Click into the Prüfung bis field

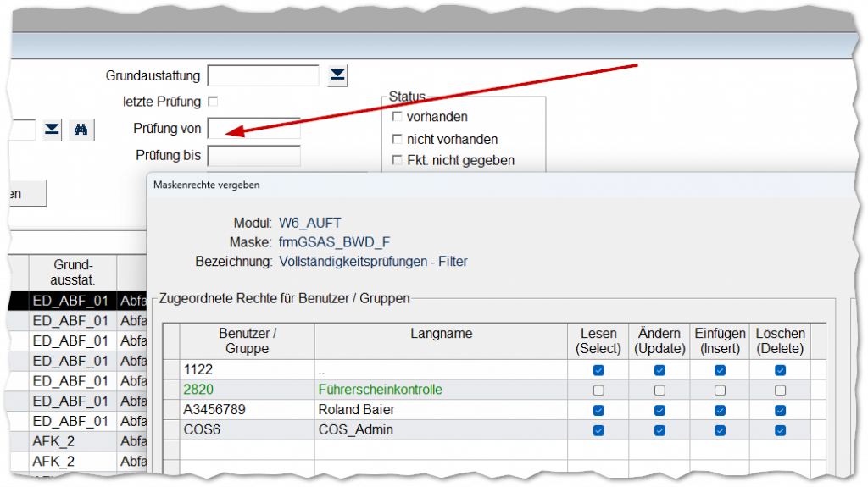pyautogui.click(x=254, y=156)
